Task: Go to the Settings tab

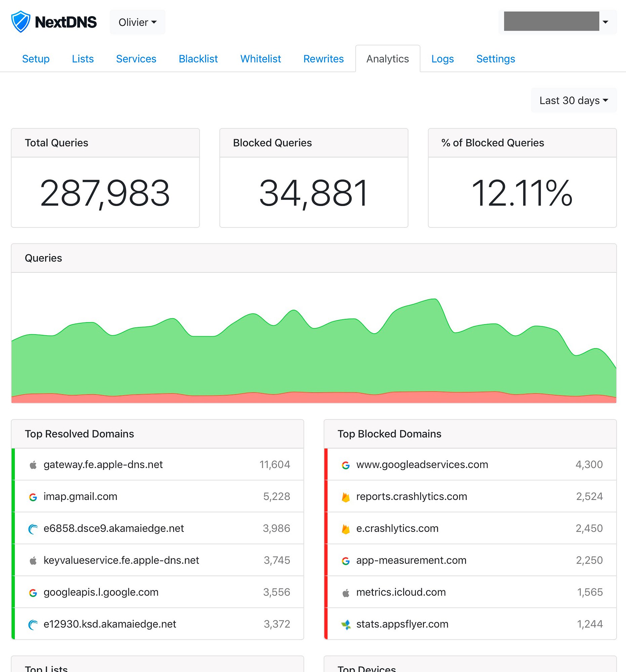Action: tap(496, 59)
